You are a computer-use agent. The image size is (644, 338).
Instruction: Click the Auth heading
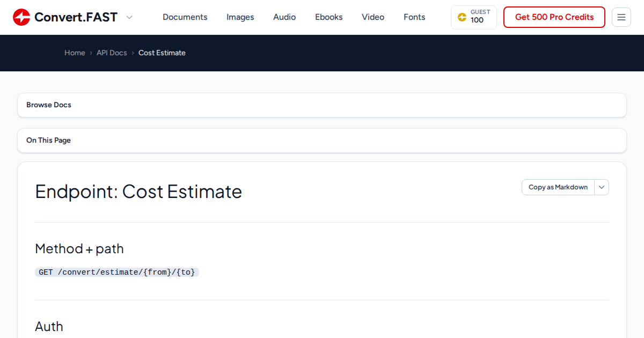49,327
